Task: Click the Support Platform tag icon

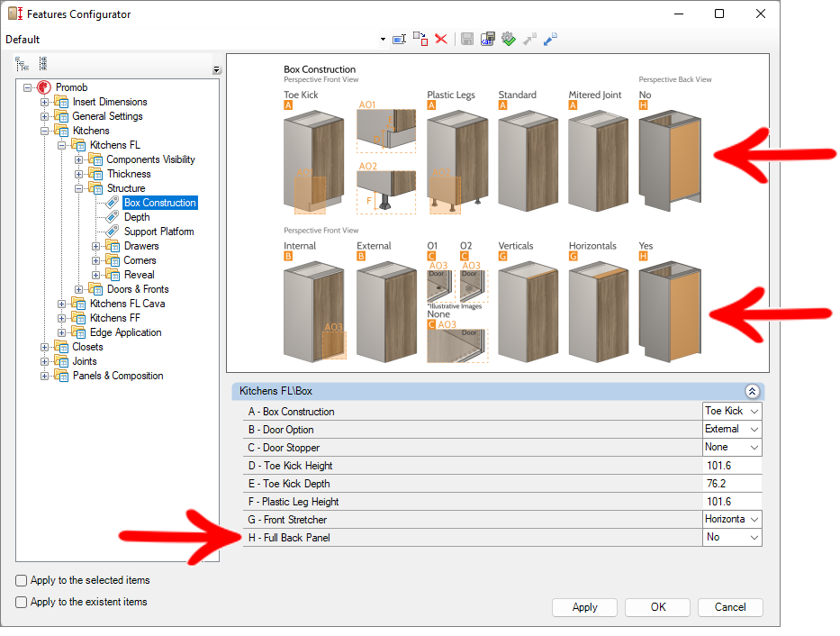Action: click(x=113, y=232)
